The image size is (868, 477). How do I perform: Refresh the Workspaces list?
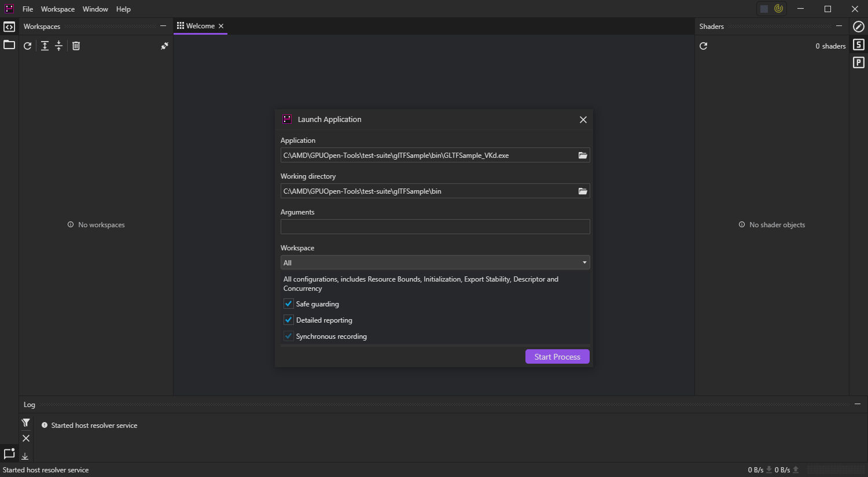click(27, 46)
